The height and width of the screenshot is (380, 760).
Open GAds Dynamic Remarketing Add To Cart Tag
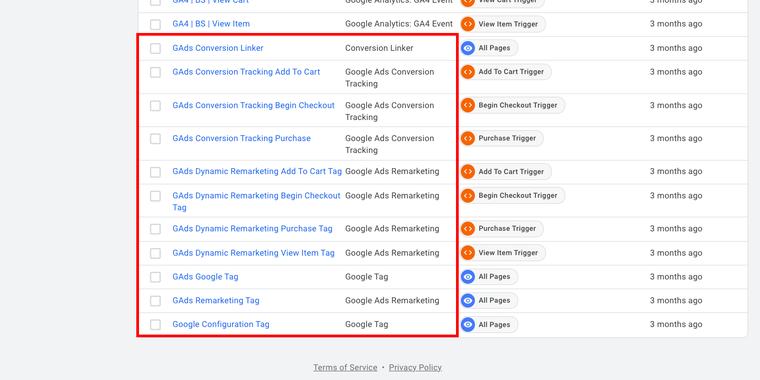coord(257,171)
